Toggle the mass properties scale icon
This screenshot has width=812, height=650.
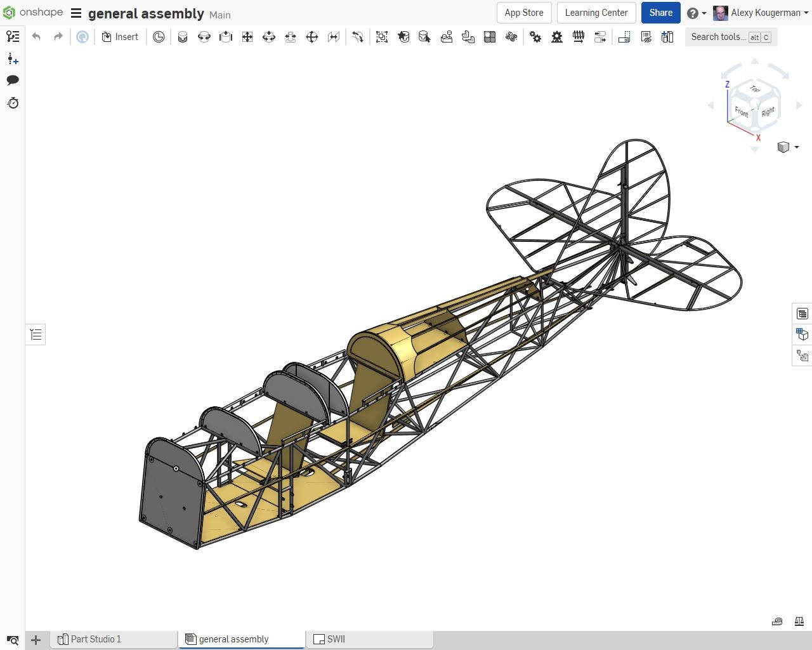pos(799,621)
